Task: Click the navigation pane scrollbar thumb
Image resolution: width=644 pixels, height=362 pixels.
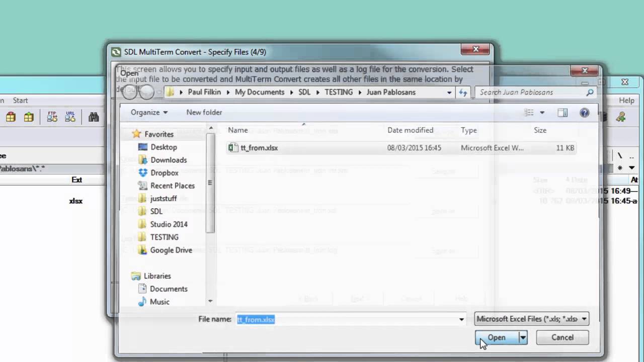Action: (x=210, y=184)
